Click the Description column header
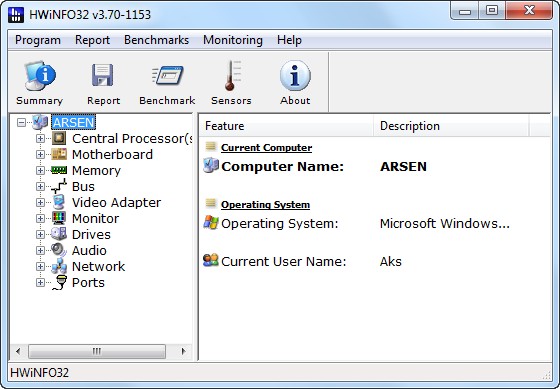This screenshot has height=389, width=560. coord(451,126)
